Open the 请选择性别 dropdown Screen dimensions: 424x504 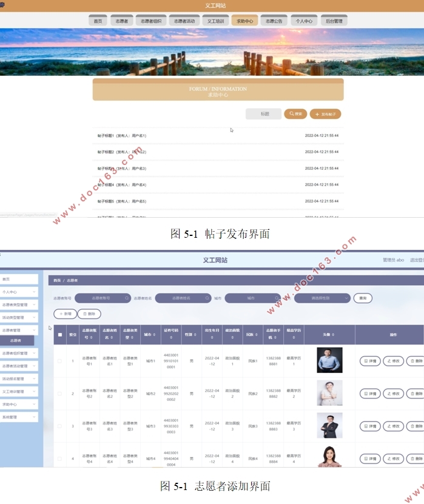(x=322, y=298)
